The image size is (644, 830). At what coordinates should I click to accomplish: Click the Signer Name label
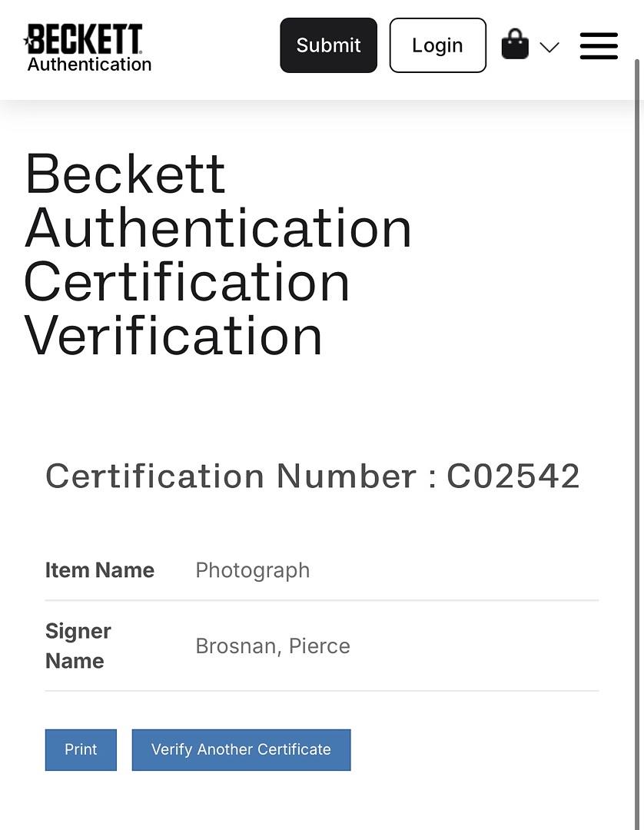click(78, 646)
